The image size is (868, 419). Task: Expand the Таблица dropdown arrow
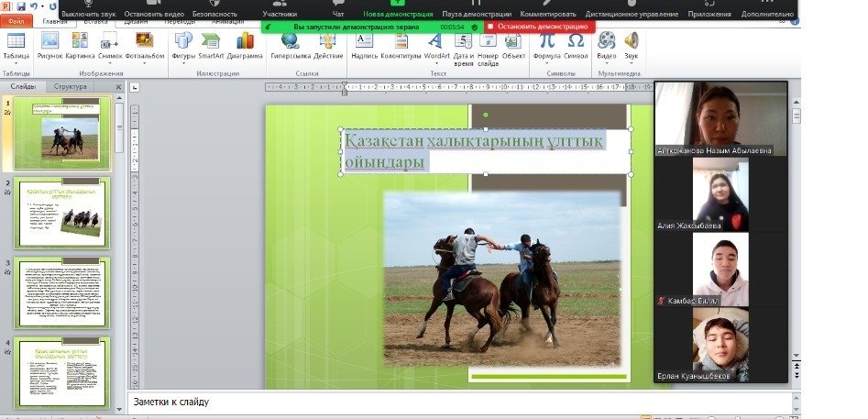pyautogui.click(x=16, y=63)
